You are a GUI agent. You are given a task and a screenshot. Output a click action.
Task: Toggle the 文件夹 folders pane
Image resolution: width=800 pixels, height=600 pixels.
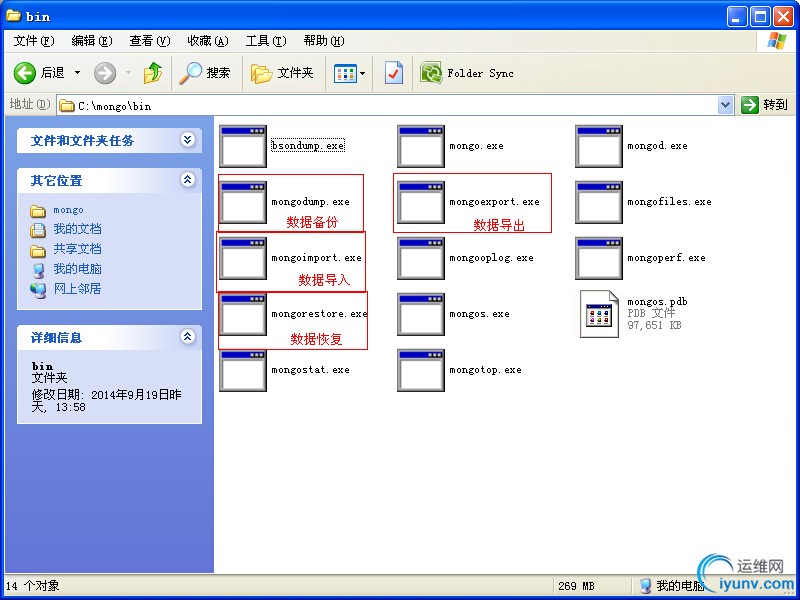tap(282, 73)
